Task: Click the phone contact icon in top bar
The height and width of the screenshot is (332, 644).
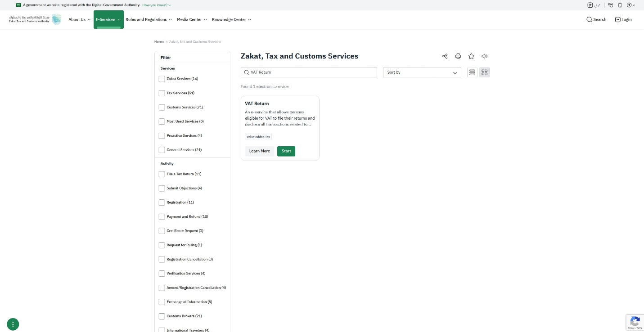Action: (610, 5)
